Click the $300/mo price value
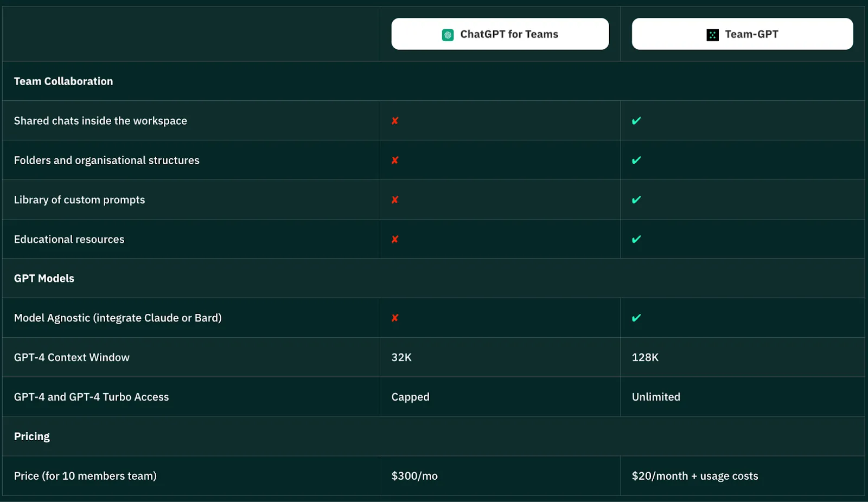 (x=414, y=476)
